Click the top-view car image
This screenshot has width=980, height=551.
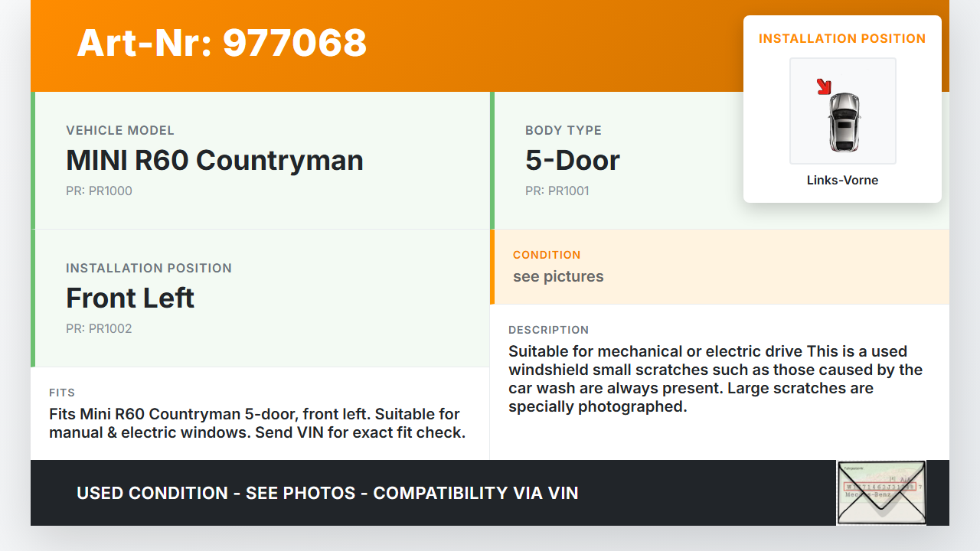(844, 122)
